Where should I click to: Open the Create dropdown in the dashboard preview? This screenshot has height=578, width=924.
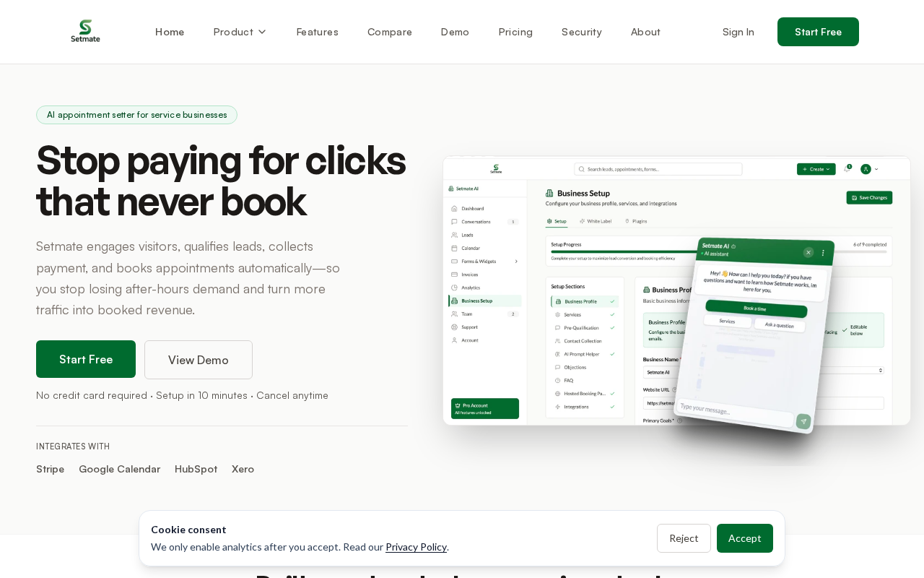[x=816, y=169]
